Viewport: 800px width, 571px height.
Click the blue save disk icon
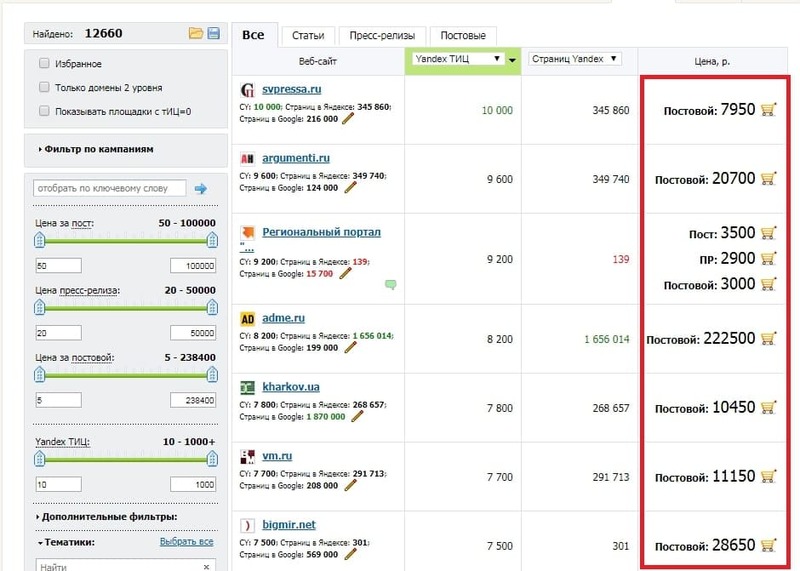213,34
